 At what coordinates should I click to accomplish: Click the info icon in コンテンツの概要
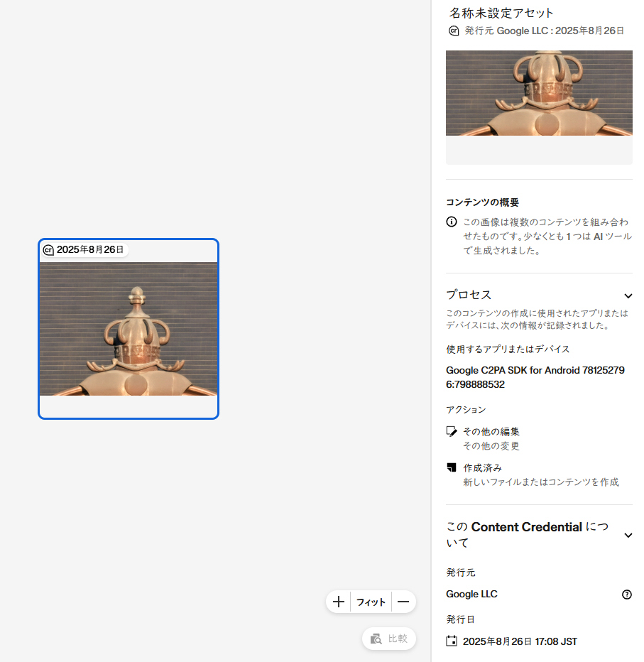coord(452,222)
